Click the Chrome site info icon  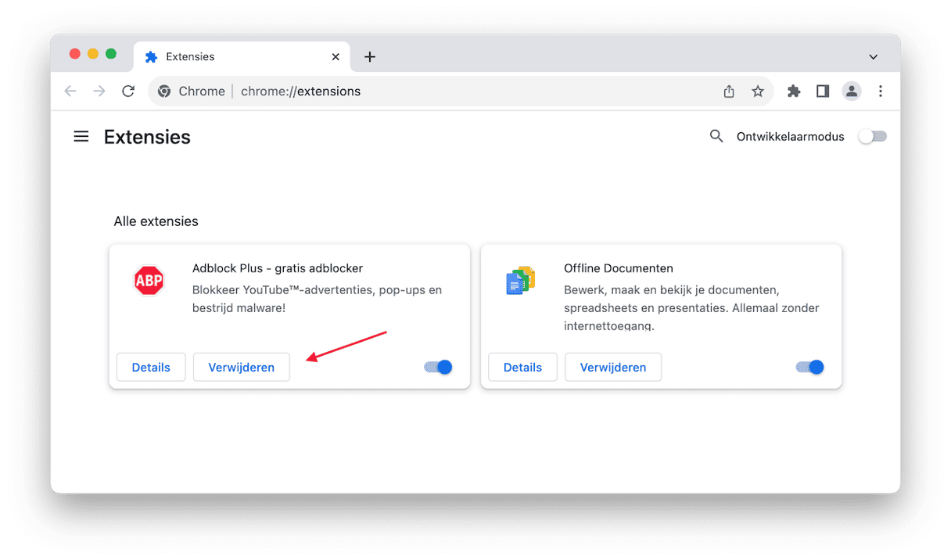[x=164, y=92]
